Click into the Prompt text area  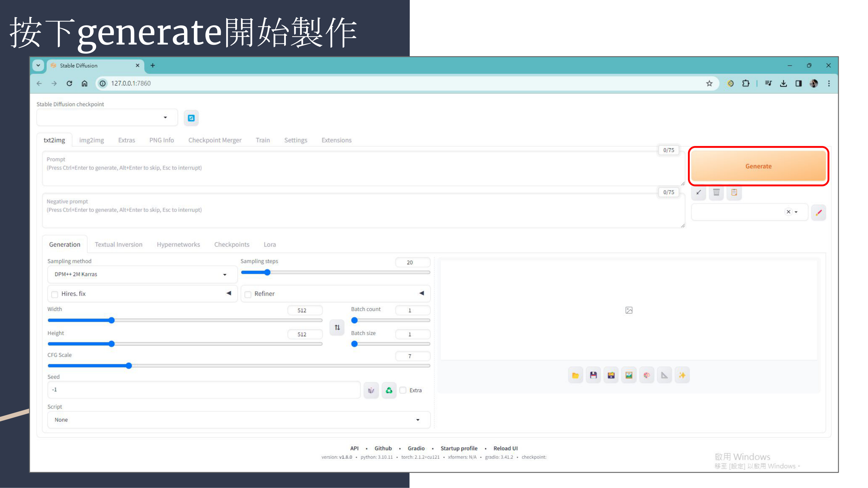pyautogui.click(x=364, y=168)
